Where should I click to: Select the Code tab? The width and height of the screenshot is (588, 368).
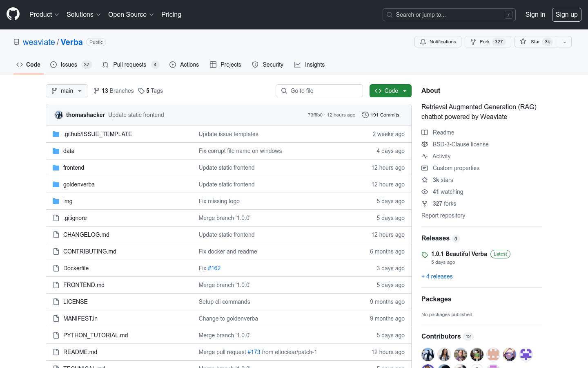click(x=29, y=65)
